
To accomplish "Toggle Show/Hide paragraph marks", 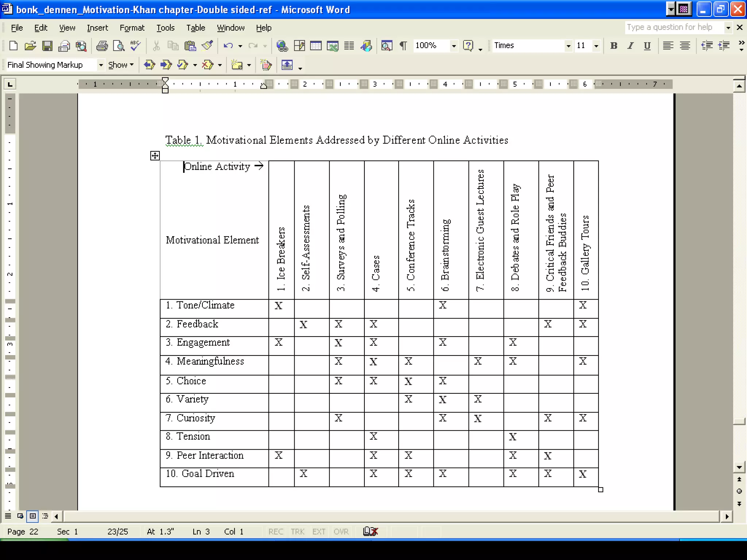I will coord(403,46).
